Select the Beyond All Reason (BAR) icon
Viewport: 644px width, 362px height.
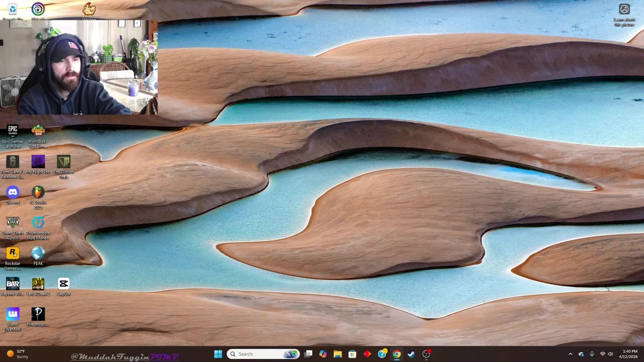click(x=13, y=287)
